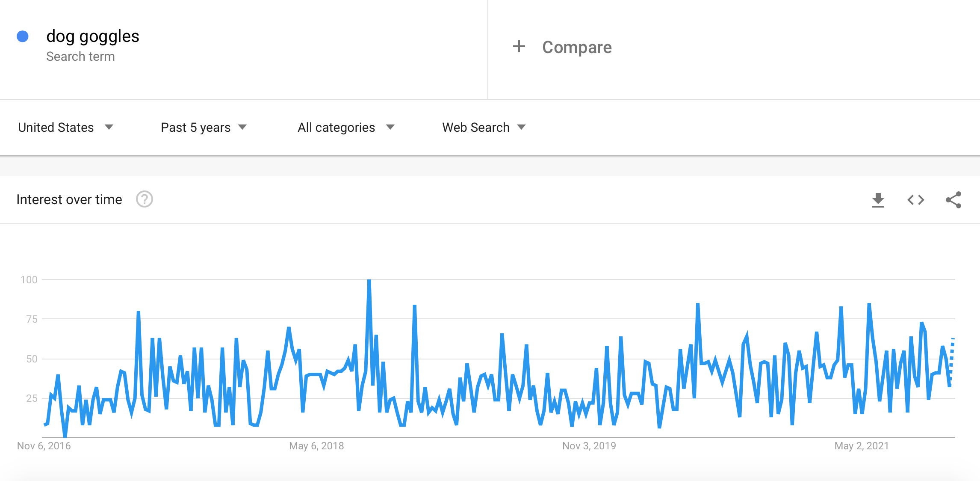Viewport: 980px width, 481px height.
Task: Share the interest over time chart
Action: point(953,200)
